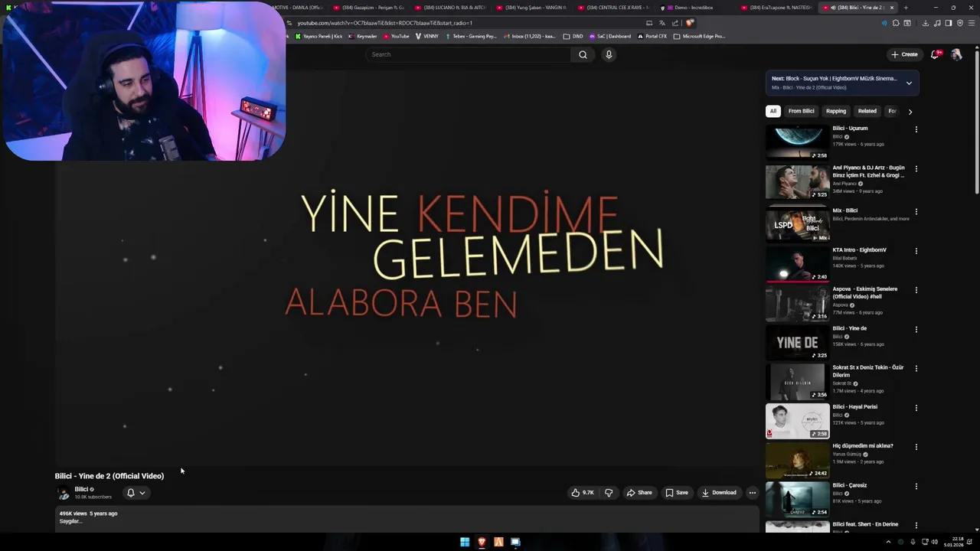This screenshot has width=980, height=551.
Task: Open the D&D bookmarks folder
Action: (x=573, y=36)
